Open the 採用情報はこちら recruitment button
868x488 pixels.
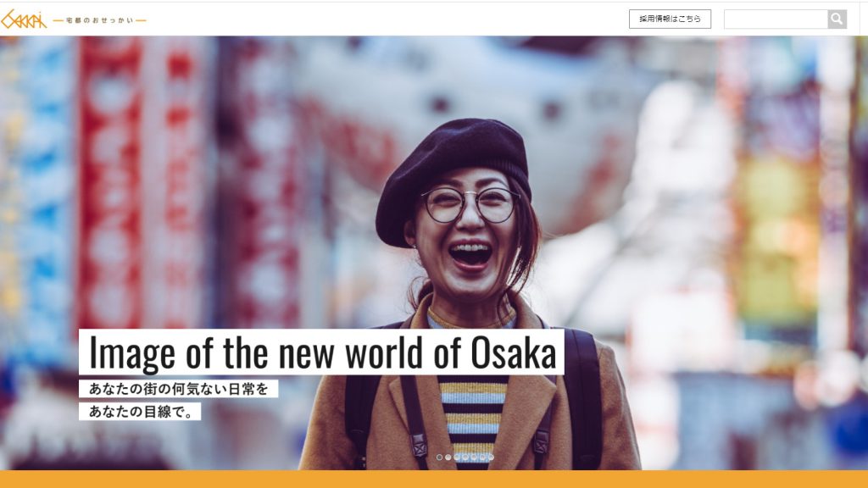(x=670, y=19)
